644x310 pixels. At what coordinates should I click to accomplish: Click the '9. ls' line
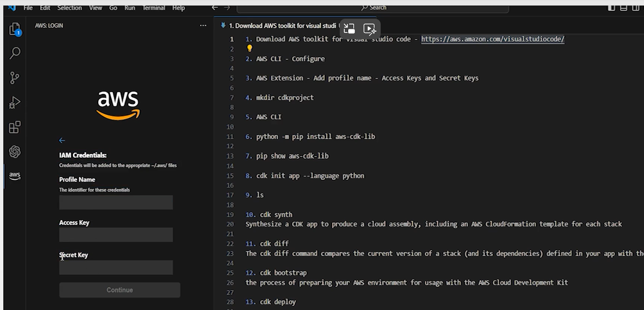click(x=255, y=195)
